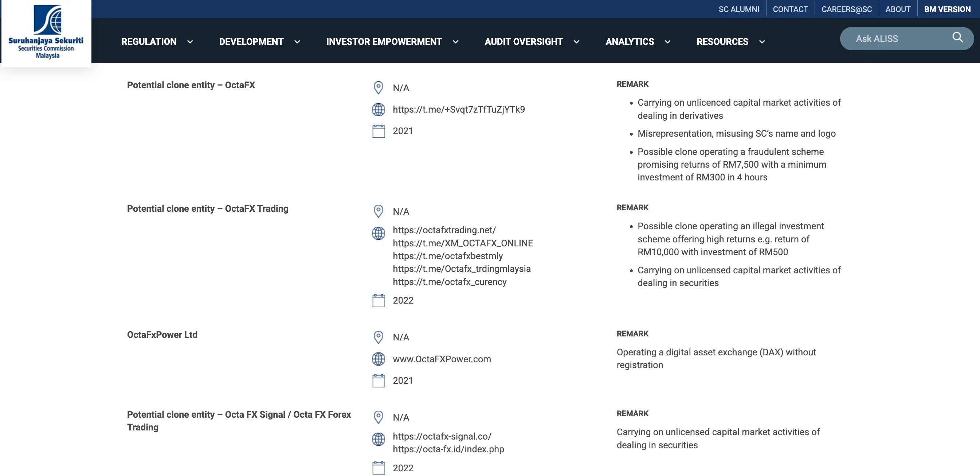
Task: Expand the Analytics menu chevron
Action: click(667, 42)
